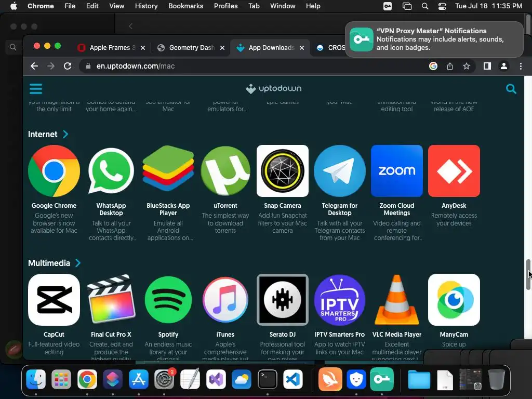Open the AnyDesk app icon
The image size is (532, 399).
454,171
